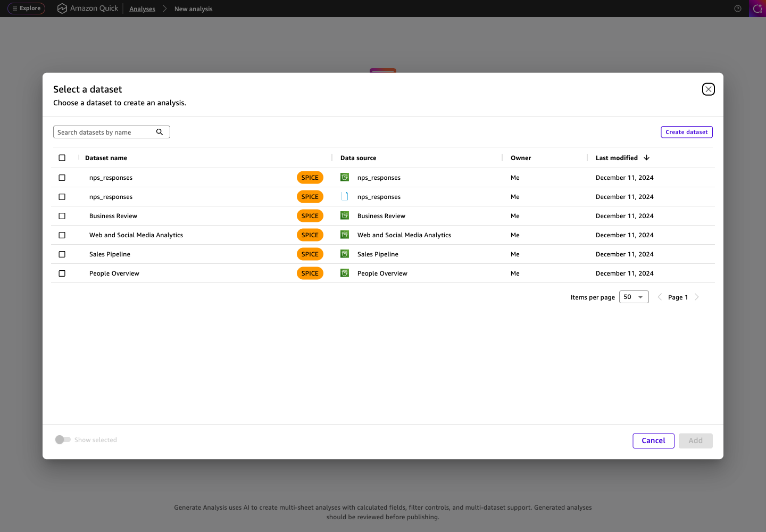This screenshot has width=766, height=532.
Task: Open the help question mark icon
Action: (x=738, y=9)
